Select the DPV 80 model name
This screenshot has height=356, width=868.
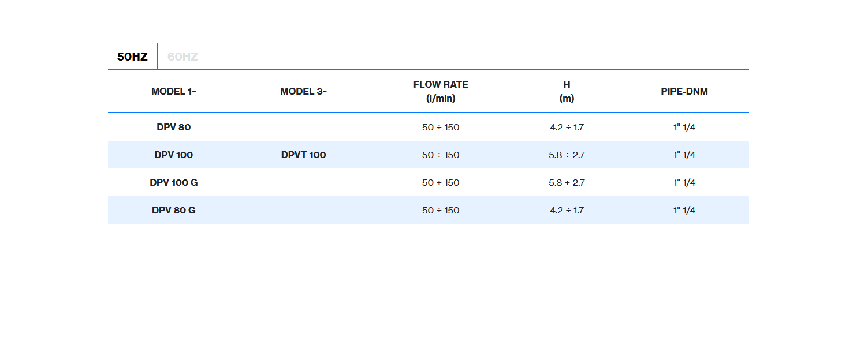[174, 127]
